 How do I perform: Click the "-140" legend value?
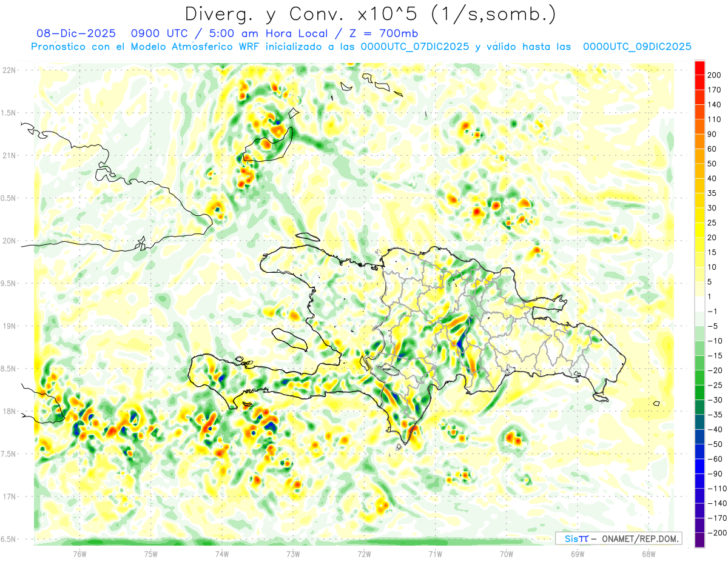coord(717,503)
